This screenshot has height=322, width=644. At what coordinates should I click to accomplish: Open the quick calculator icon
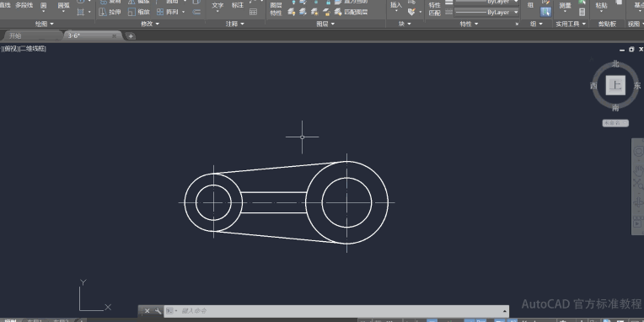click(582, 13)
